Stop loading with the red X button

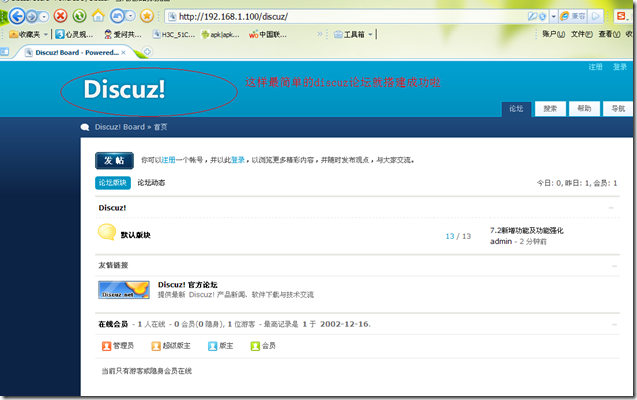click(x=61, y=16)
